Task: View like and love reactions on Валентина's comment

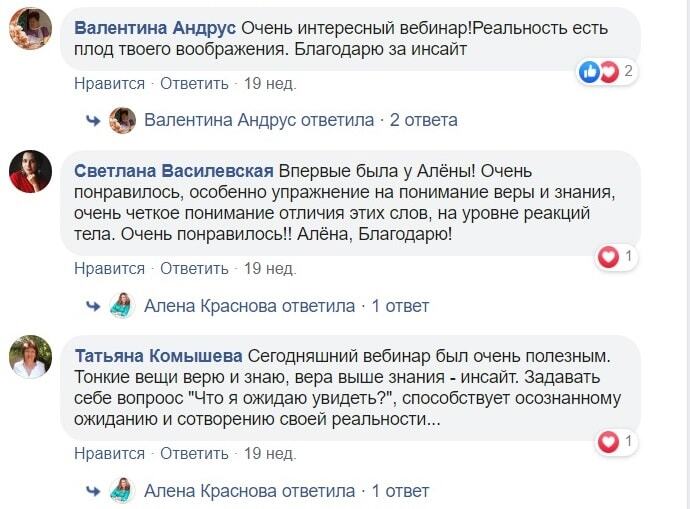Action: [607, 71]
